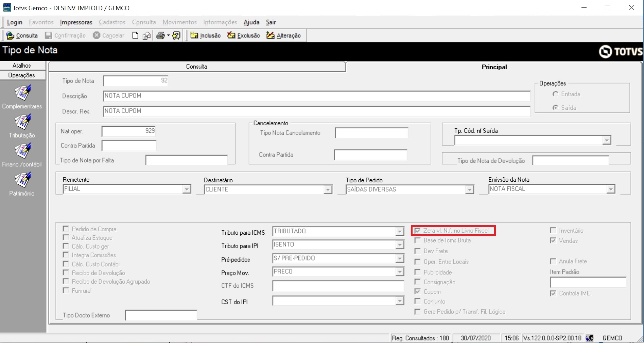The image size is (644, 343).
Task: Check the Atualiza Estoque box
Action: click(x=66, y=237)
